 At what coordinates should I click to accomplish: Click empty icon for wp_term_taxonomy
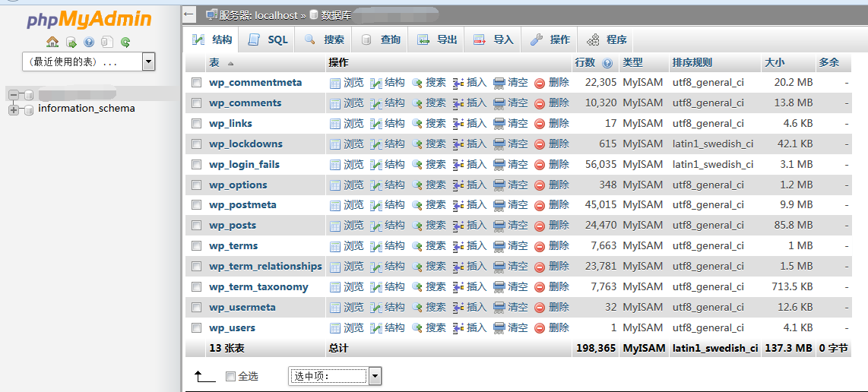pyautogui.click(x=499, y=287)
